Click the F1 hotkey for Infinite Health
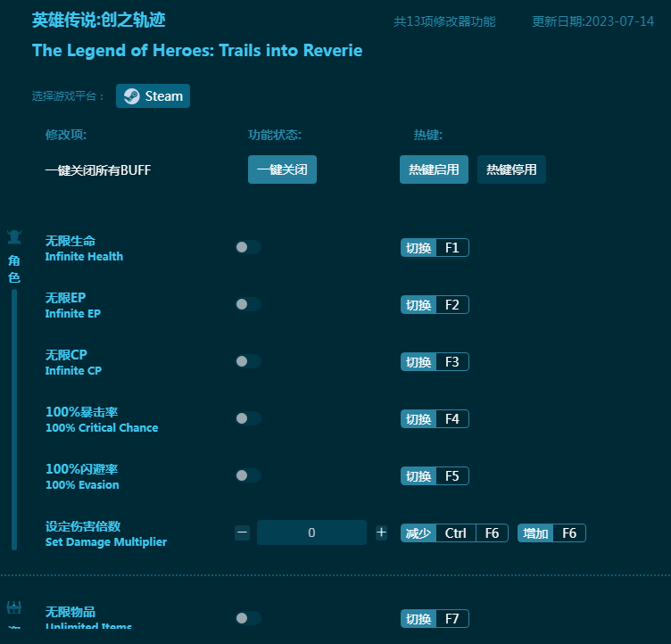671x644 pixels. pyautogui.click(x=435, y=248)
